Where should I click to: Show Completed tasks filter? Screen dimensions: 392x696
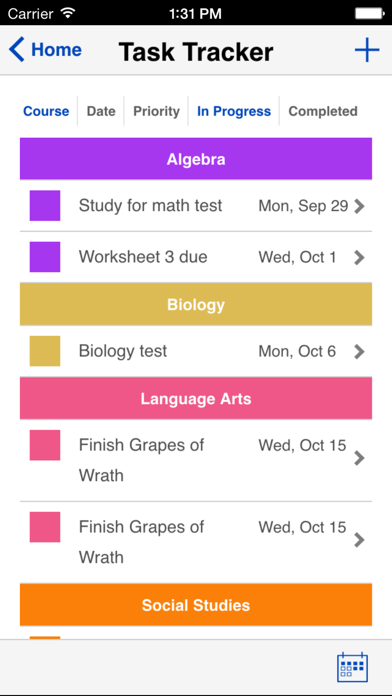[x=323, y=111]
